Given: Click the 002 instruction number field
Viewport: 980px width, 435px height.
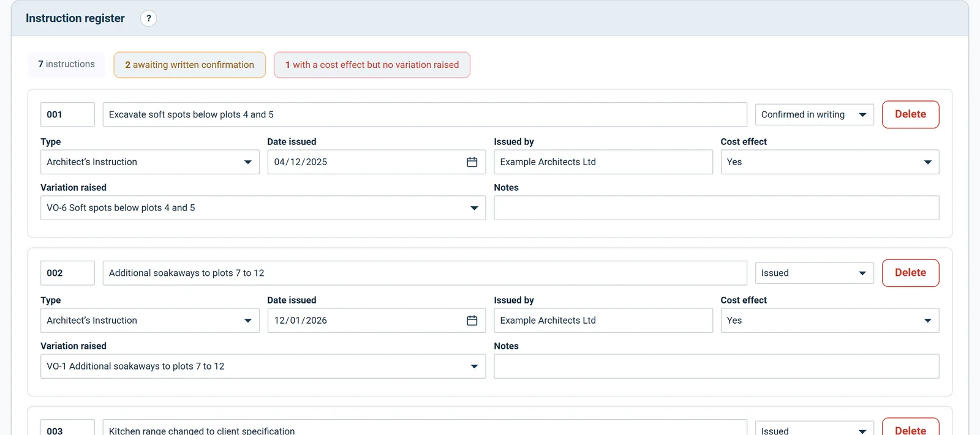Looking at the screenshot, I should [67, 273].
